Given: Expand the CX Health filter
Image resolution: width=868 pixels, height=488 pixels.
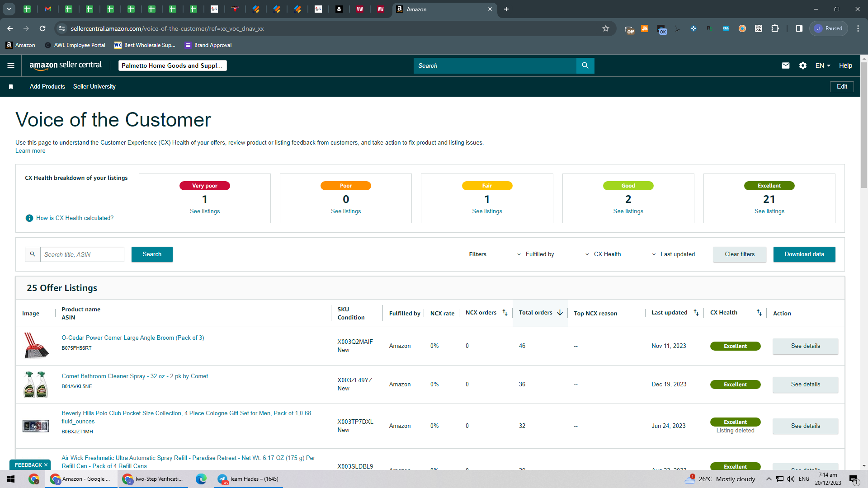Looking at the screenshot, I should pyautogui.click(x=603, y=254).
